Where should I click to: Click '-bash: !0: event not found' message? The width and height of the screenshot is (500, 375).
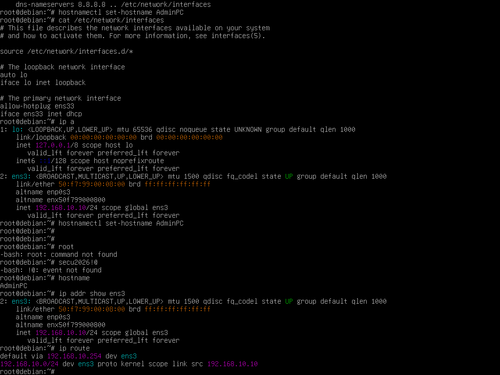point(51,270)
